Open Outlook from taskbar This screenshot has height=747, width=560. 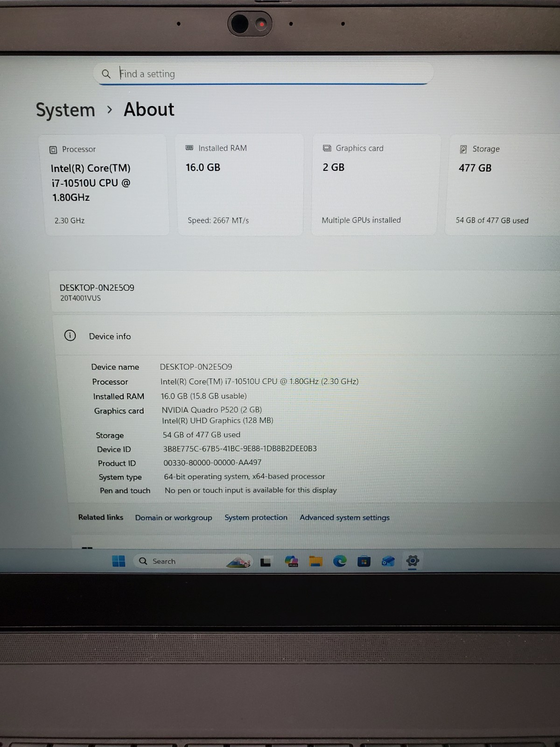pyautogui.click(x=388, y=561)
